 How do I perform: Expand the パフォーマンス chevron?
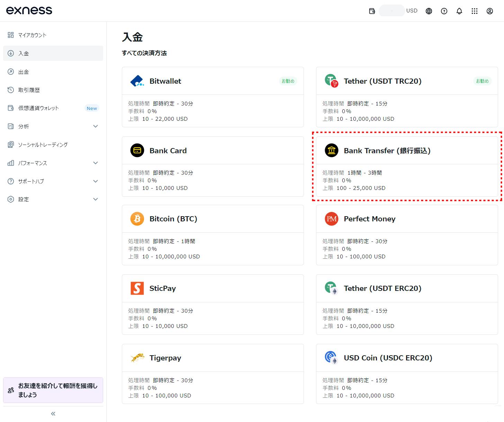pos(96,163)
